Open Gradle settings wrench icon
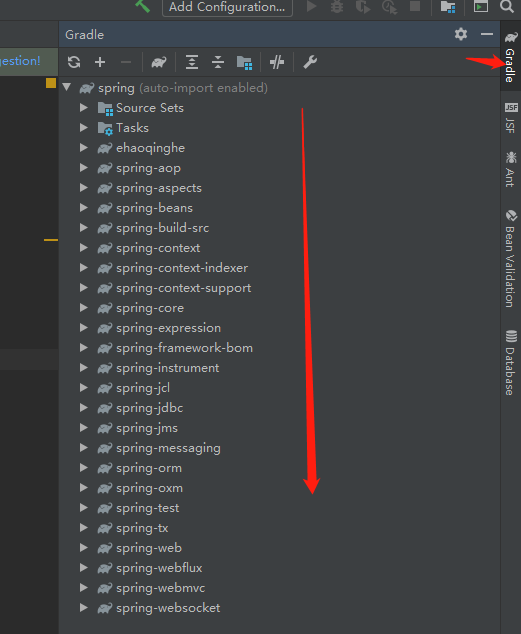 click(x=310, y=62)
